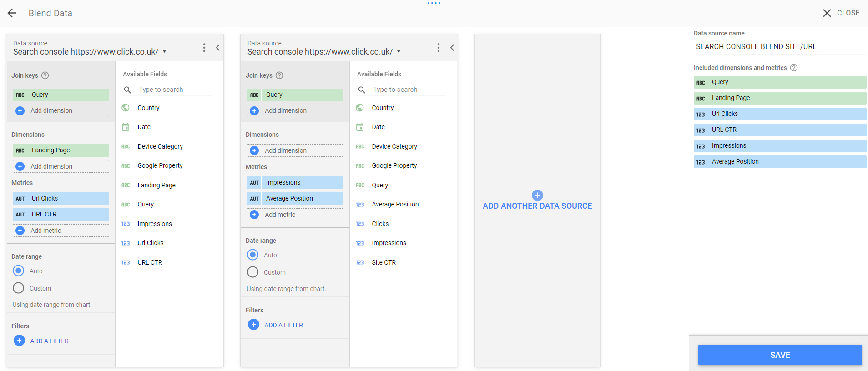Select Custom date range in second data source
The width and height of the screenshot is (868, 371).
pyautogui.click(x=253, y=272)
